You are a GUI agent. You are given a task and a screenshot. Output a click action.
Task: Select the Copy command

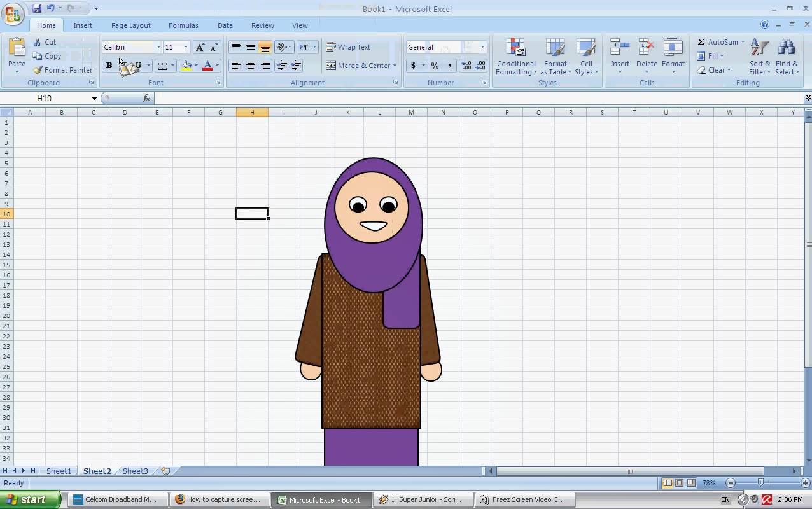click(48, 56)
